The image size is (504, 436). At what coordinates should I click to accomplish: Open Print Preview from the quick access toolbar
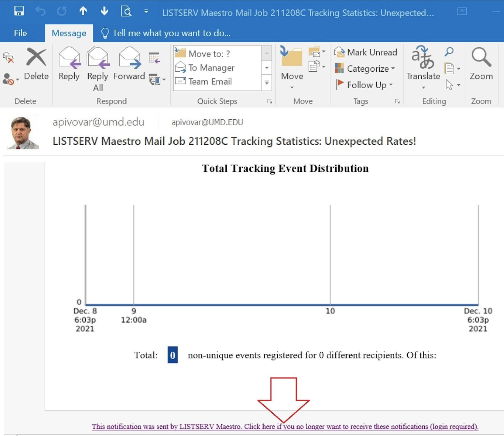coord(126,11)
